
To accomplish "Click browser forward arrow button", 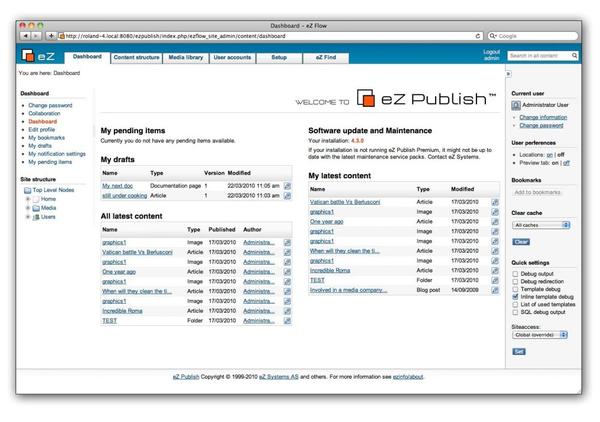I will click(x=36, y=36).
